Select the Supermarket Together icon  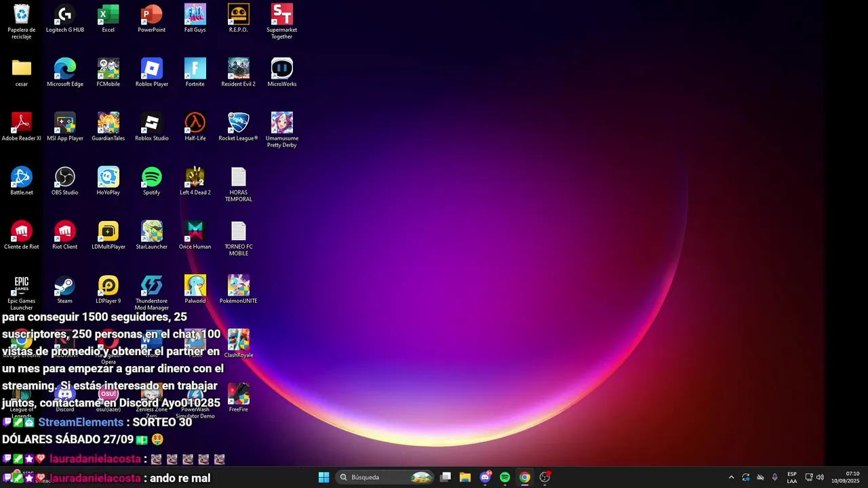pyautogui.click(x=282, y=22)
